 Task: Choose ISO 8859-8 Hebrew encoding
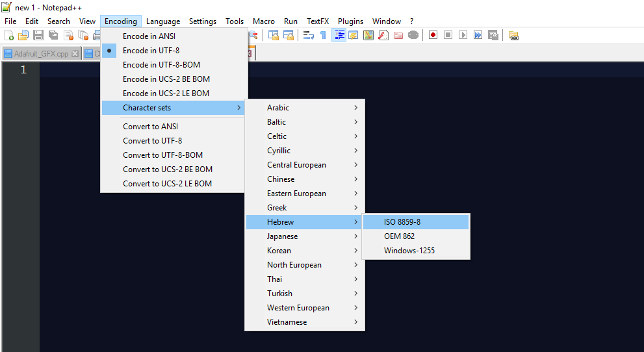point(416,222)
